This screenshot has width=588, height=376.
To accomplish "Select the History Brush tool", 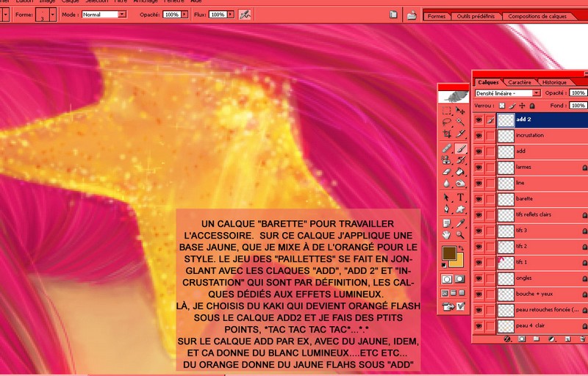I will pyautogui.click(x=461, y=160).
